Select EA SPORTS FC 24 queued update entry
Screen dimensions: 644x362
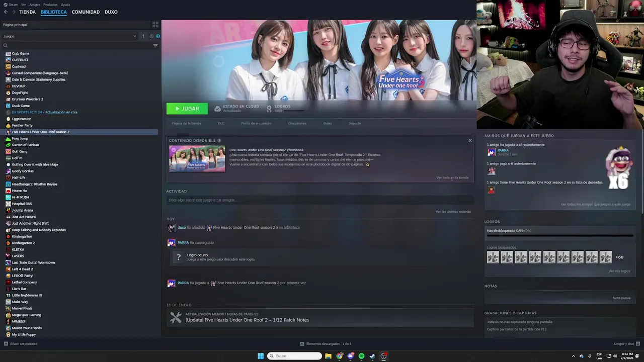pyautogui.click(x=44, y=112)
